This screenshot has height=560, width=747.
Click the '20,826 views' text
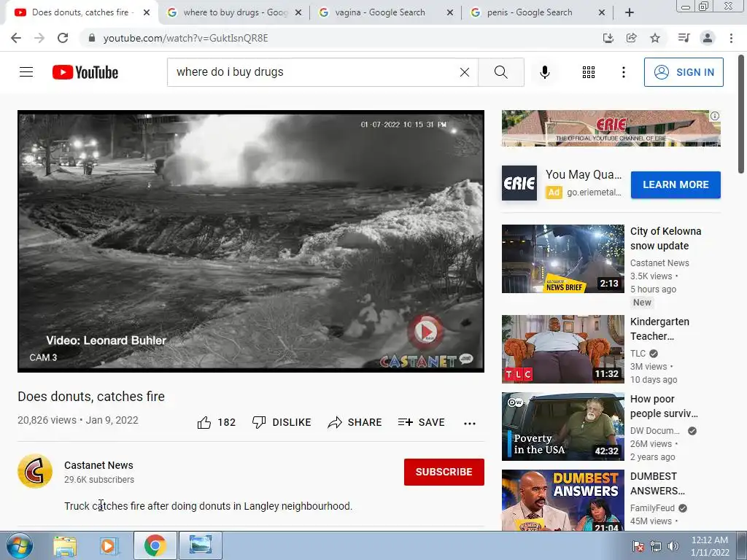pyautogui.click(x=47, y=420)
